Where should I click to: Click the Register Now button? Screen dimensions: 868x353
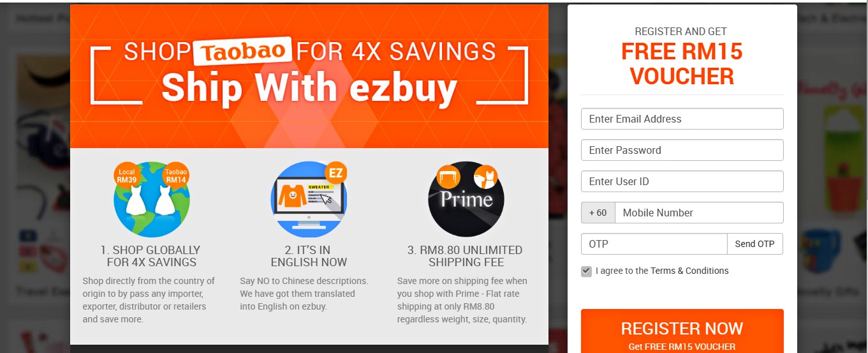pyautogui.click(x=682, y=331)
